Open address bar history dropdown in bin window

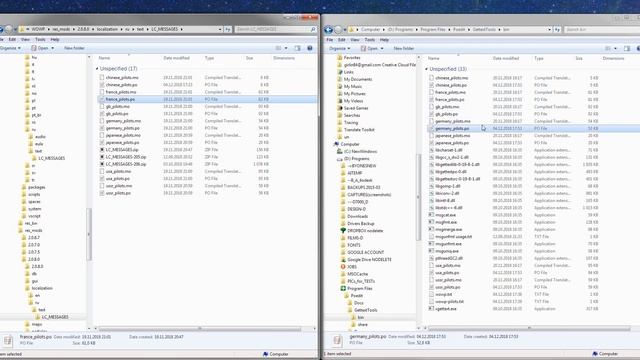(549, 29)
